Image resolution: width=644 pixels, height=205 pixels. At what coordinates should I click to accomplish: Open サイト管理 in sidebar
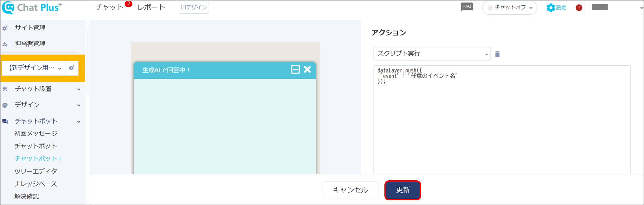(x=30, y=28)
